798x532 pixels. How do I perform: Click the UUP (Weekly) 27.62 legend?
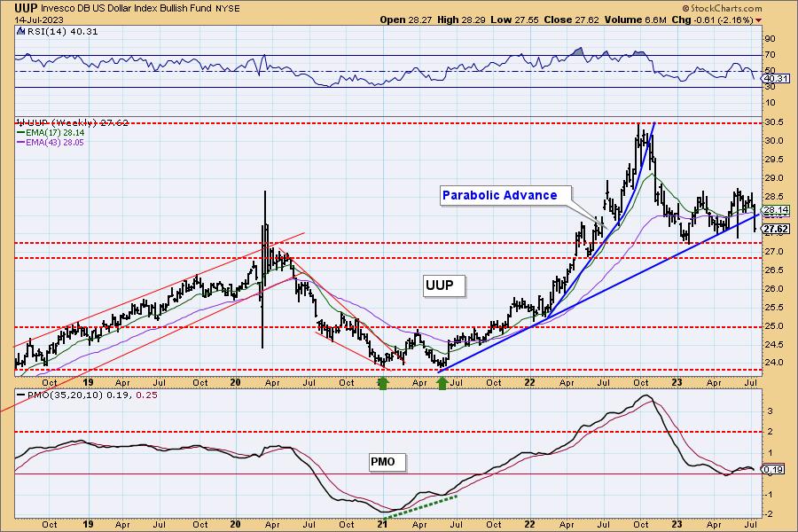coord(72,122)
